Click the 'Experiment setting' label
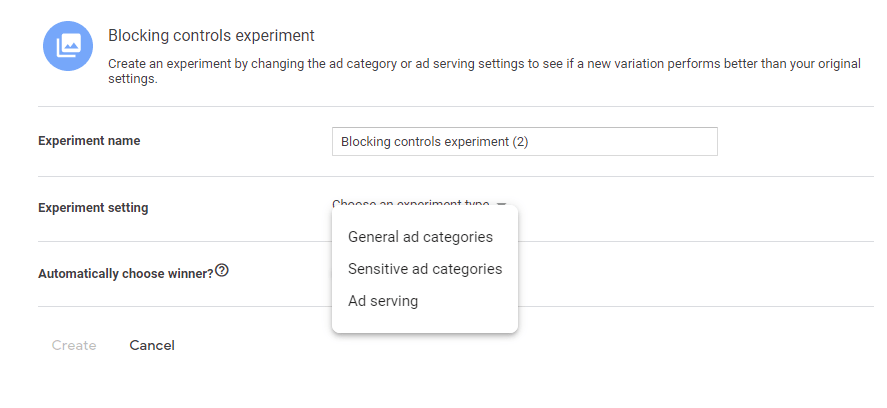 93,208
